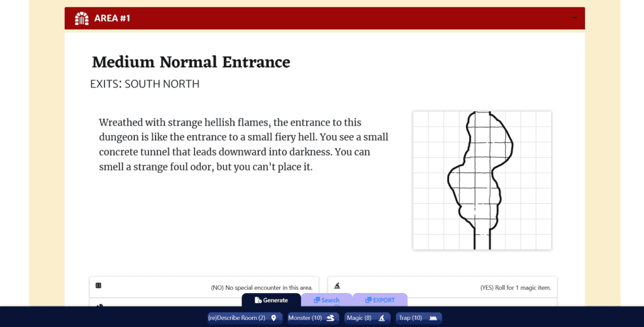Click the Trap (10) button
The width and height of the screenshot is (644, 327).
[418, 318]
